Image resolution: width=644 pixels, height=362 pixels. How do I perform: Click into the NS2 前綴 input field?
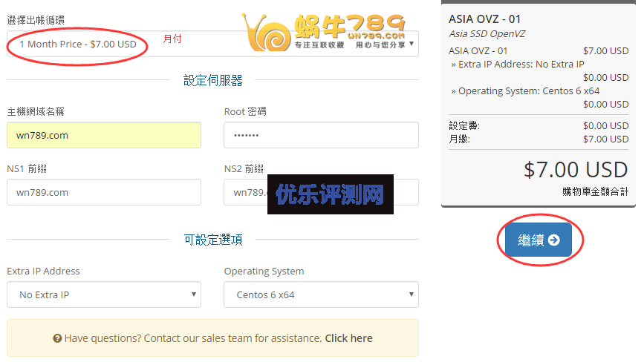[x=321, y=192]
